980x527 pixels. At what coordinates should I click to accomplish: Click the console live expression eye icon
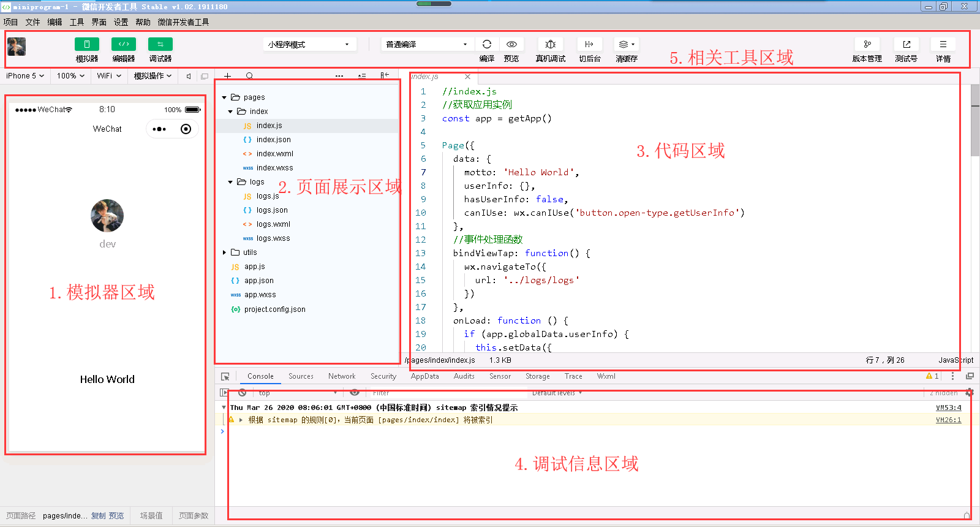click(354, 393)
